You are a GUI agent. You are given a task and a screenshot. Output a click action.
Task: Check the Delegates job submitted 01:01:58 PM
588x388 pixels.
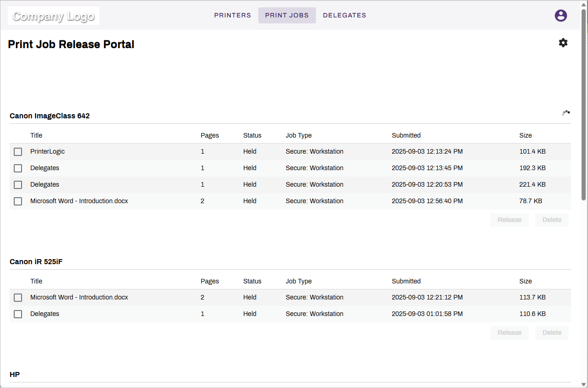tap(18, 314)
